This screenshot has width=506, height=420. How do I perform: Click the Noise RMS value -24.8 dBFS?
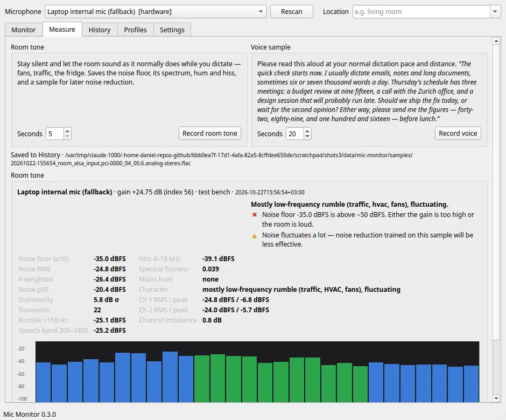[x=110, y=269]
